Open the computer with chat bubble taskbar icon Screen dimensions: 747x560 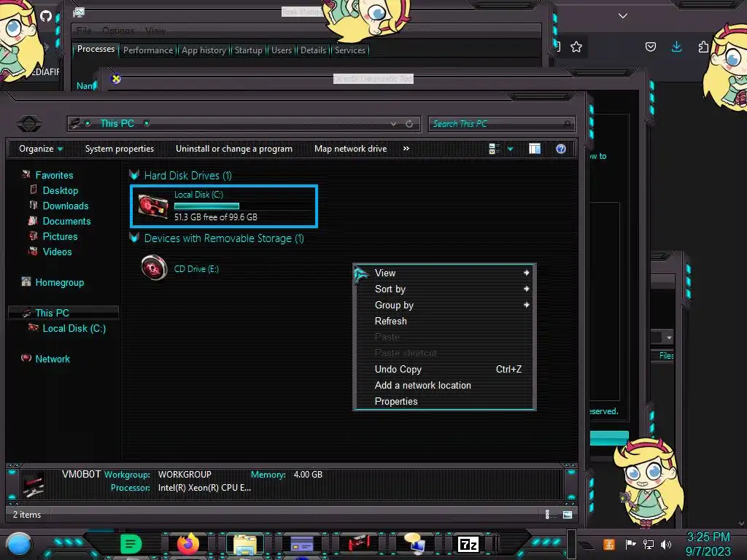coord(414,544)
